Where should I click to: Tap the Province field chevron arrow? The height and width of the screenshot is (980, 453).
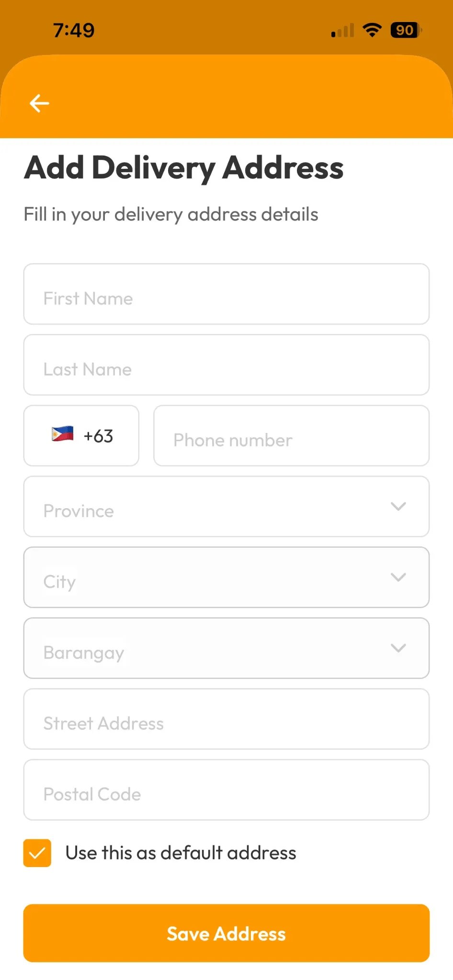(398, 506)
